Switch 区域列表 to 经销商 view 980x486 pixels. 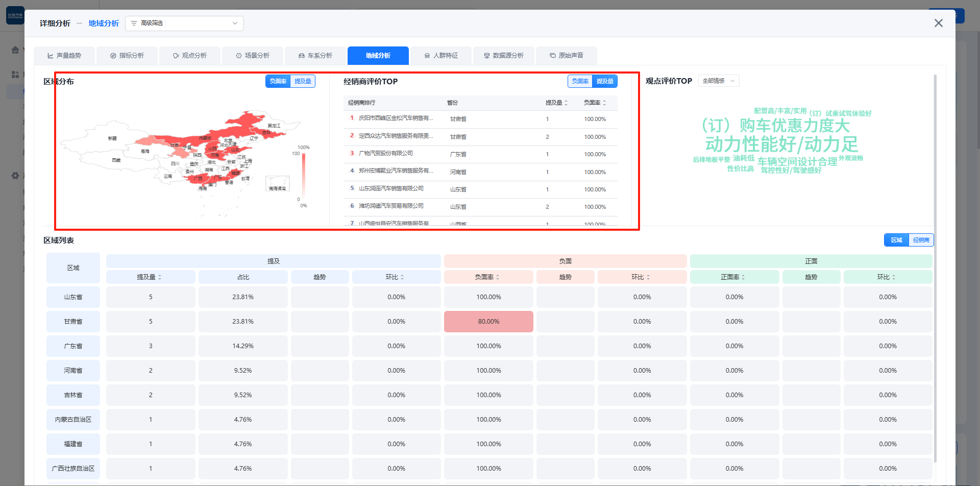(921, 240)
